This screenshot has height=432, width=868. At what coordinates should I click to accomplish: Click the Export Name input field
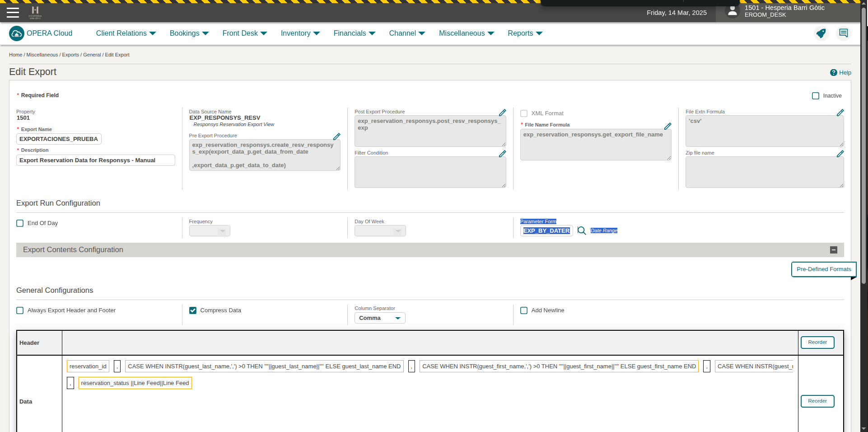pos(59,139)
